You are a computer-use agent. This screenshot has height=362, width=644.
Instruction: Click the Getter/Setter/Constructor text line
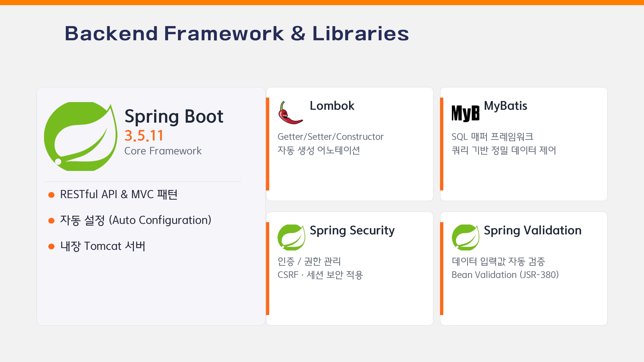(x=331, y=137)
